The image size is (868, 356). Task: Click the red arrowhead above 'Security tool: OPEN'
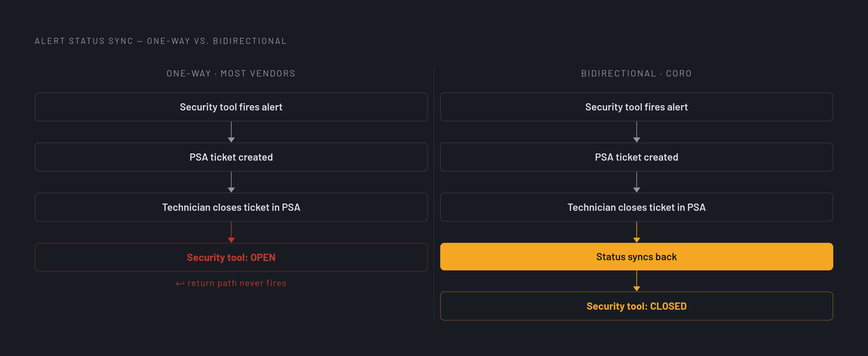coord(231,240)
